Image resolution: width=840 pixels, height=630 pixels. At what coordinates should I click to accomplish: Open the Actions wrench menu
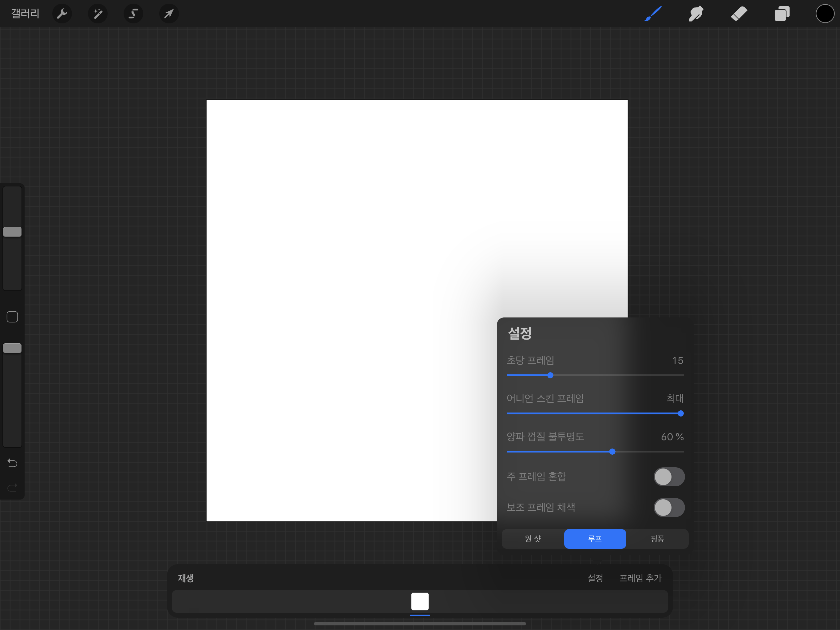point(62,14)
